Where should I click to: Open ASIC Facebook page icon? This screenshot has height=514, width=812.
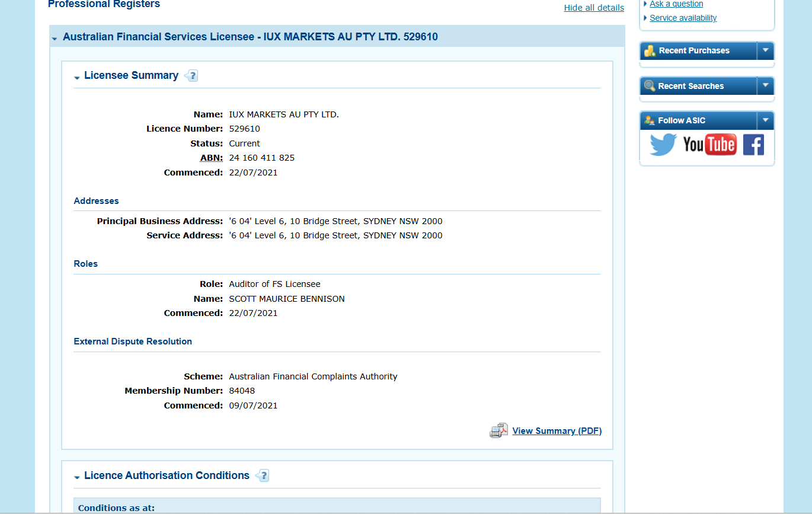click(x=753, y=145)
